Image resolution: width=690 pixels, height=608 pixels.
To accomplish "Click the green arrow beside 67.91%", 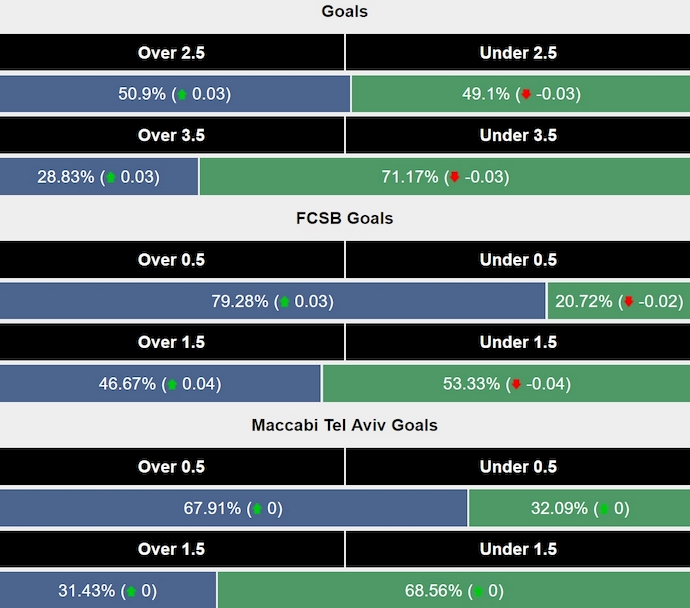I will (x=256, y=508).
